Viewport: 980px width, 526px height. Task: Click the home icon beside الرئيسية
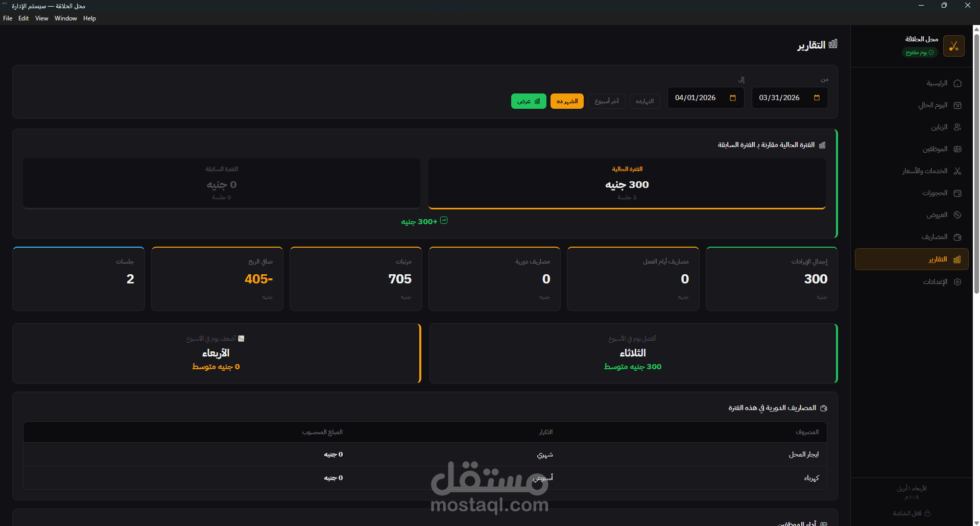958,83
